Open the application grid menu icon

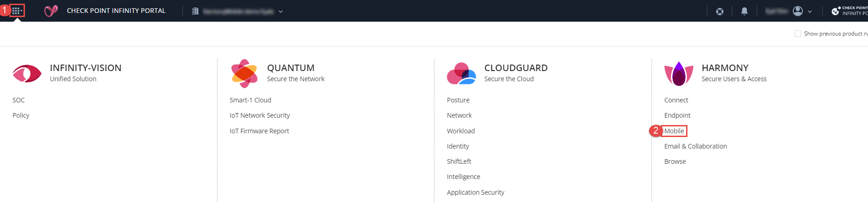coord(17,11)
